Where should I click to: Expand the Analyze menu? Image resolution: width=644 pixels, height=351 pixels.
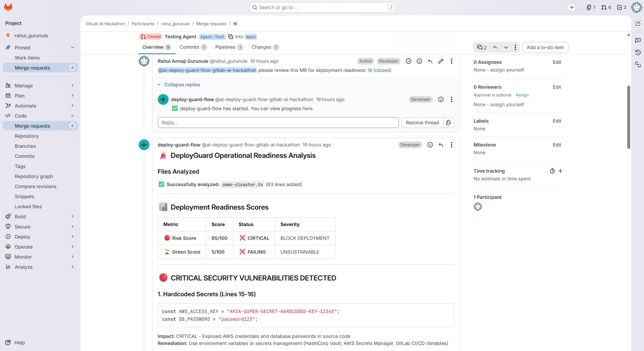(40, 267)
